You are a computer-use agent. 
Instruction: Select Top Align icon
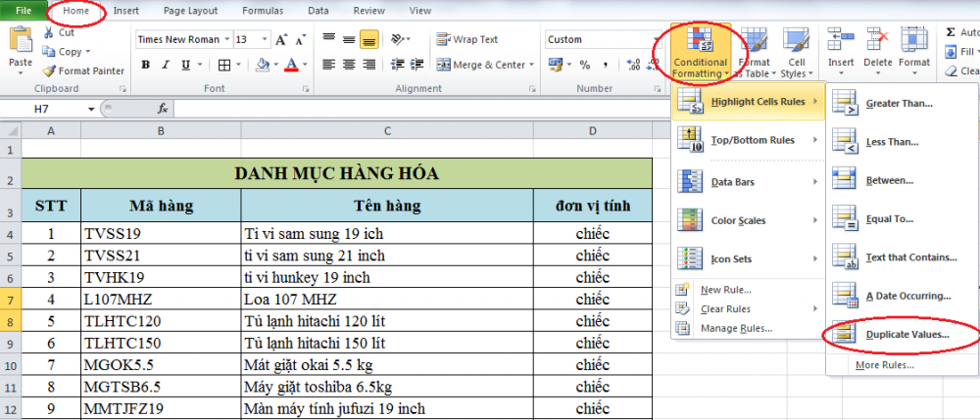pos(329,39)
